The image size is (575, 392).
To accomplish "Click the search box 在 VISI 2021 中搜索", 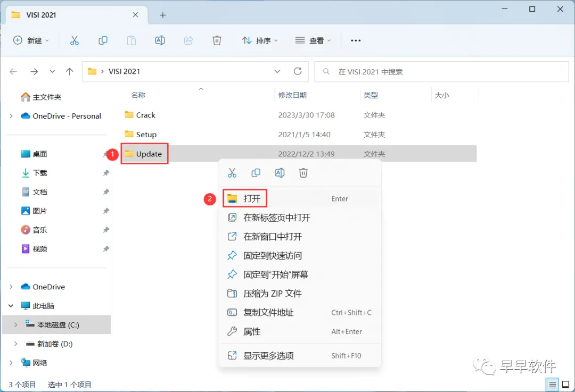I will 441,72.
